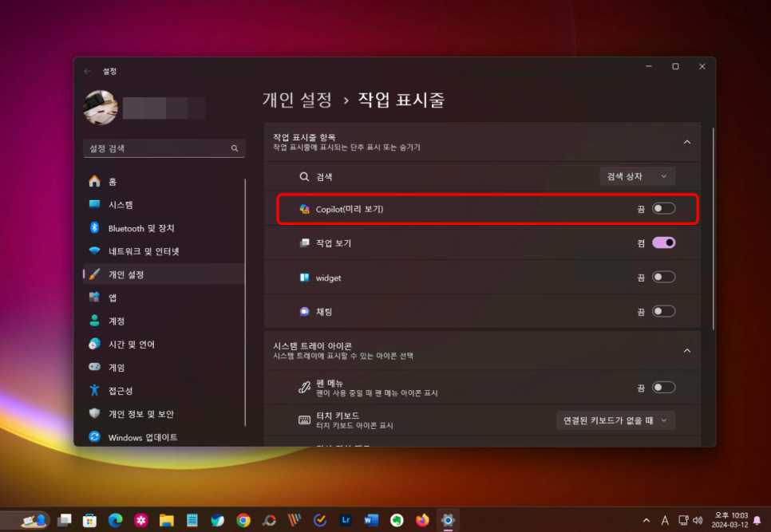
Task: Click the settings content scrollbar
Action: [713, 228]
